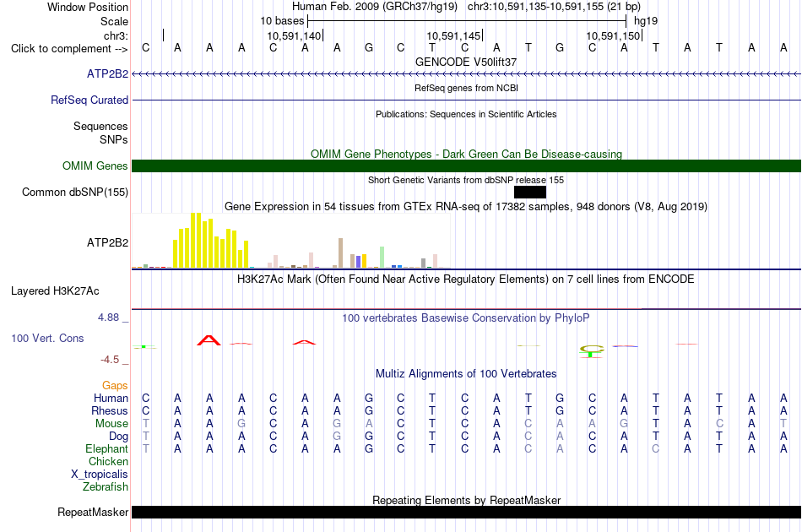Click 'Multiz Alignments of 100 Vertebrates' title

coord(466,374)
